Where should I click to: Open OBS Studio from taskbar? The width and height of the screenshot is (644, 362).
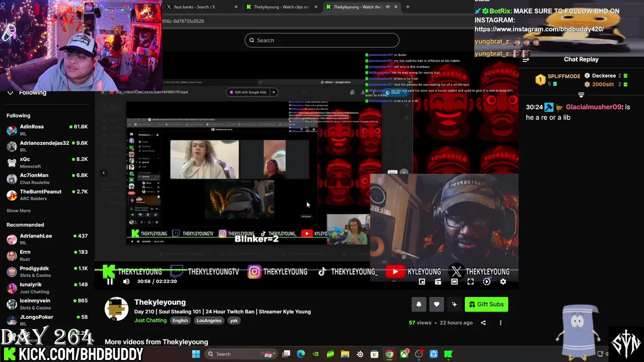coord(419,354)
